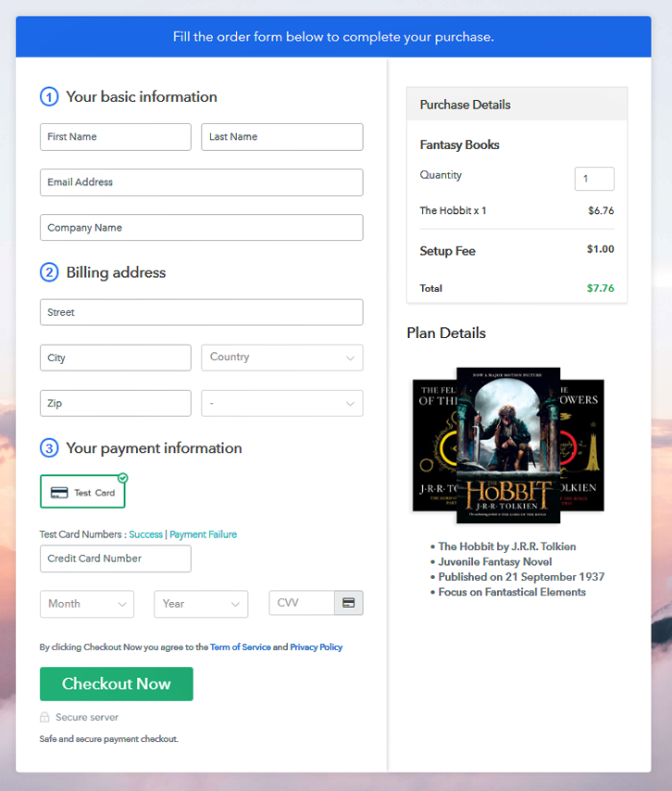
Task: Click the $6.76 Hobbit price
Action: (x=601, y=210)
